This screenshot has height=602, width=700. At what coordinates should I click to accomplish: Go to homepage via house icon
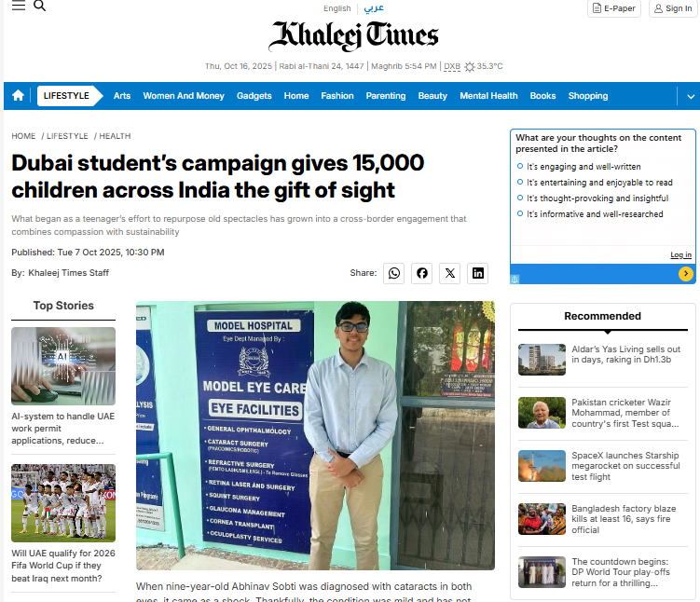(x=18, y=95)
